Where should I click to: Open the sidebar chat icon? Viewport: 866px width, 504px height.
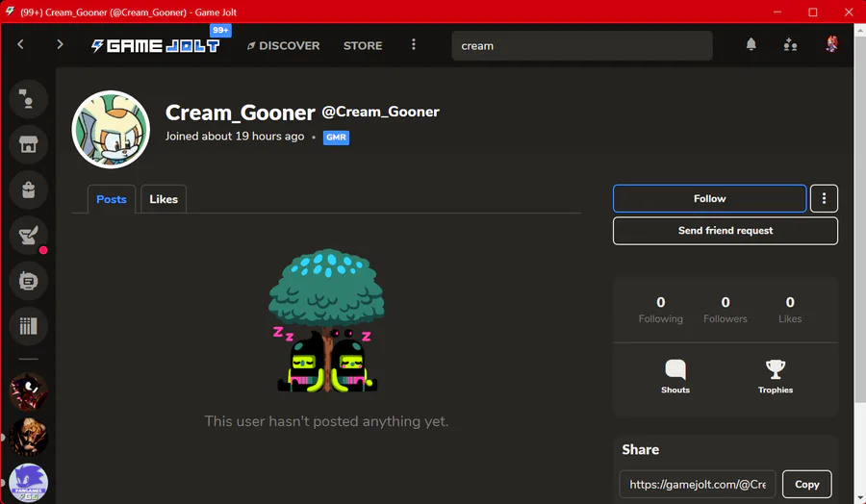tap(28, 99)
